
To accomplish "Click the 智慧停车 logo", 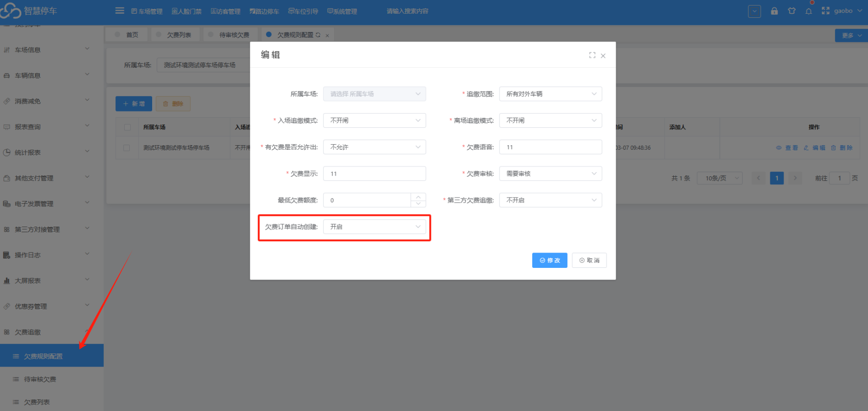I will pyautogui.click(x=29, y=11).
